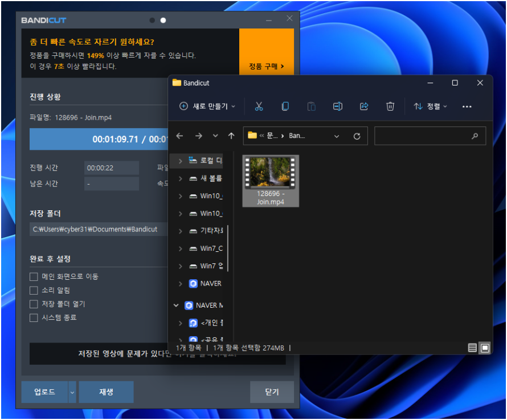Click the Share icon in Explorer toolbar
Screen dimensions: 507x420
click(364, 106)
